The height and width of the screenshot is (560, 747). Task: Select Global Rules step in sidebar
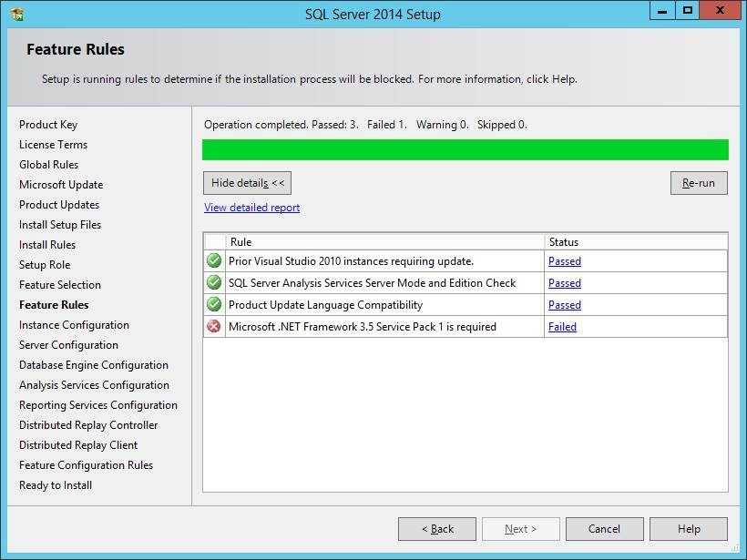48,165
